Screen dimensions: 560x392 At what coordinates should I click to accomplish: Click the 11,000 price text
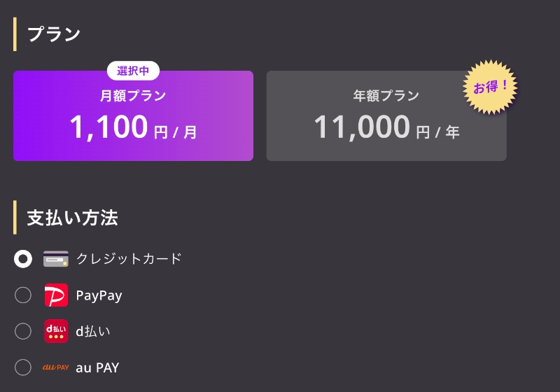[361, 127]
